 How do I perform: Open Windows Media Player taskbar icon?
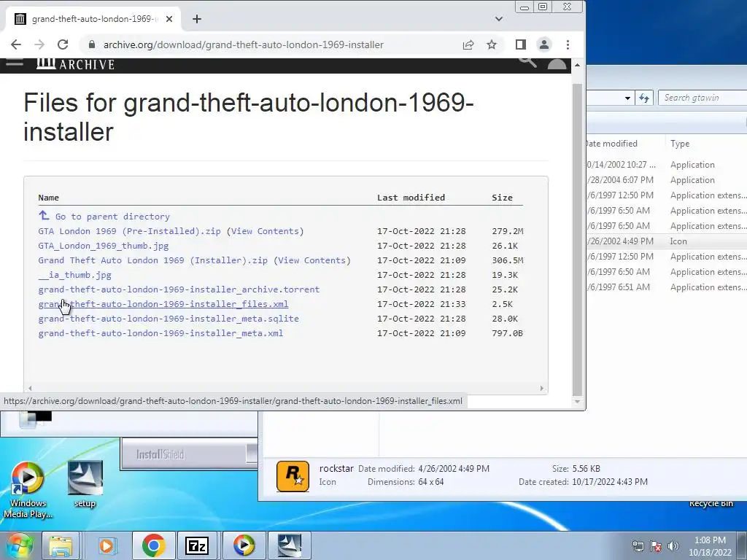244,545
